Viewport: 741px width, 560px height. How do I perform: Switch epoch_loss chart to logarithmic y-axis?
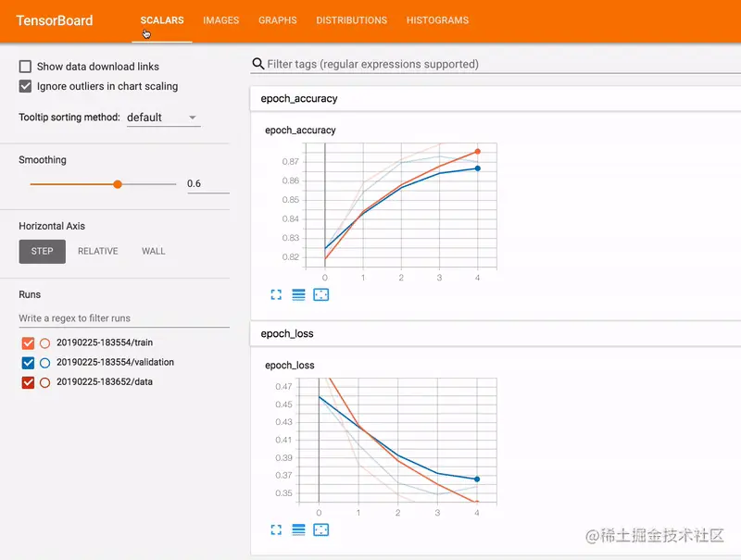(297, 529)
